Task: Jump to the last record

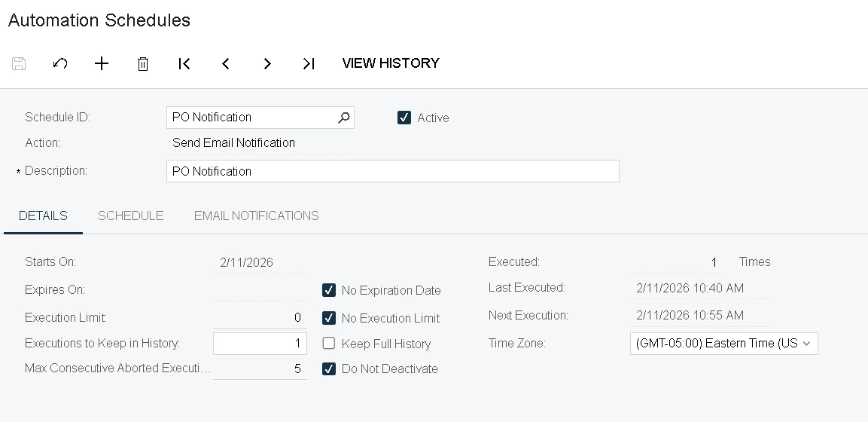Action: (309, 64)
